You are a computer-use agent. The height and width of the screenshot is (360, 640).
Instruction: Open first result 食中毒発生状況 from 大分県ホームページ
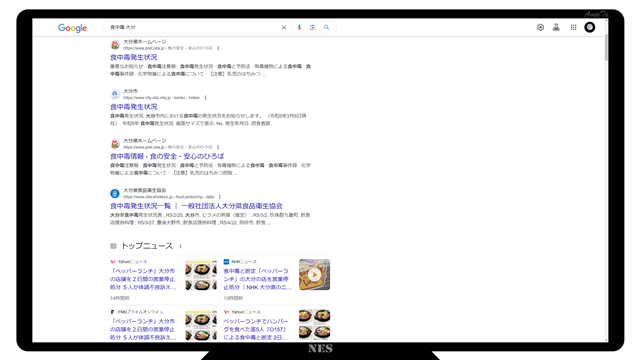[133, 57]
